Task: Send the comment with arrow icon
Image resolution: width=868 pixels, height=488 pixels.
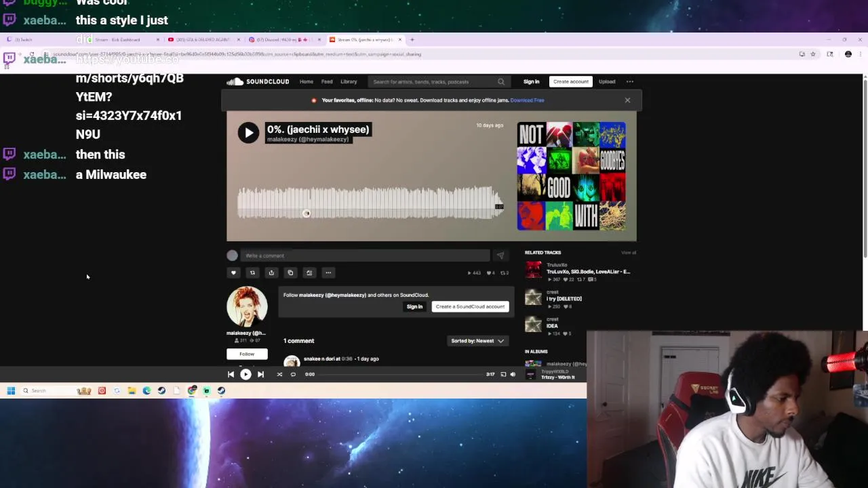Action: (500, 256)
